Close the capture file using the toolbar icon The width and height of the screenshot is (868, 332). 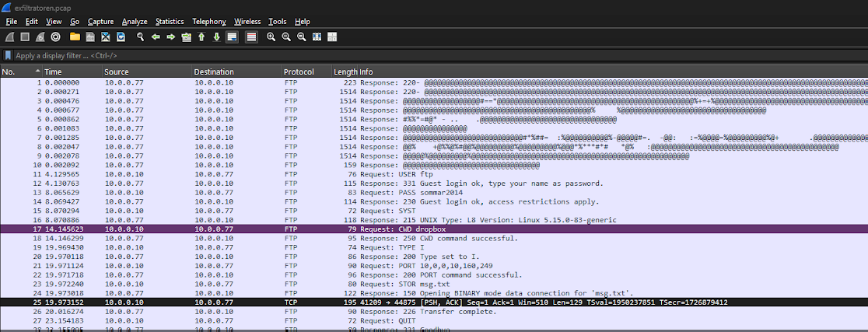point(105,37)
